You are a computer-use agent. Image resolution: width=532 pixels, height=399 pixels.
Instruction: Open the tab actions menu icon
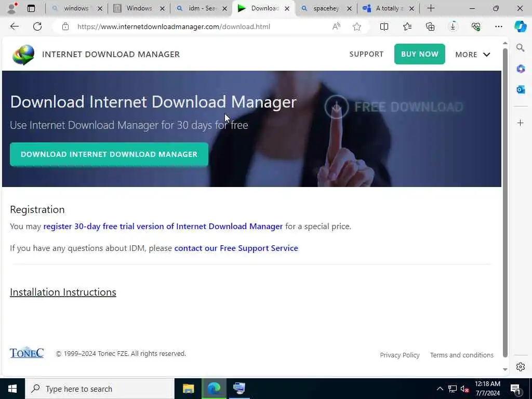[31, 8]
